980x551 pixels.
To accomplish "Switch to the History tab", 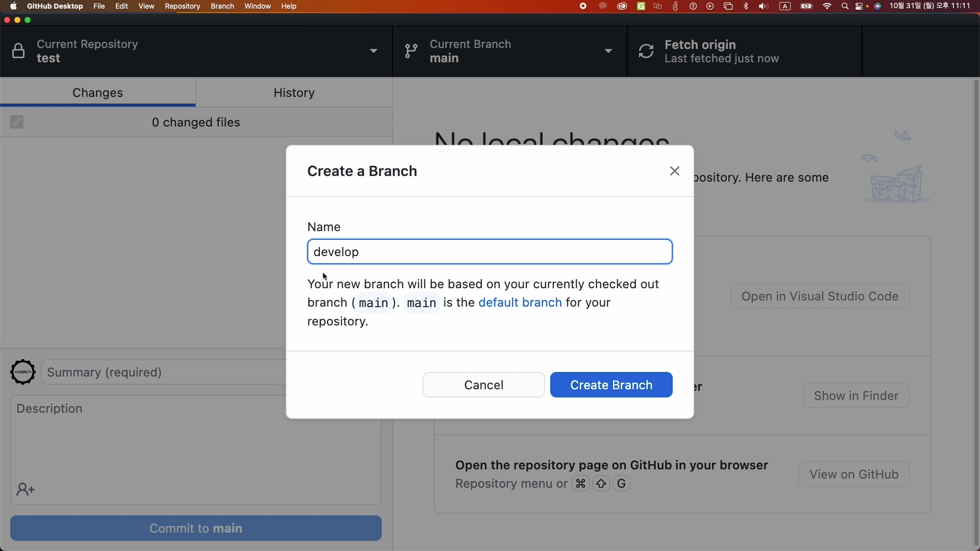I will [295, 93].
